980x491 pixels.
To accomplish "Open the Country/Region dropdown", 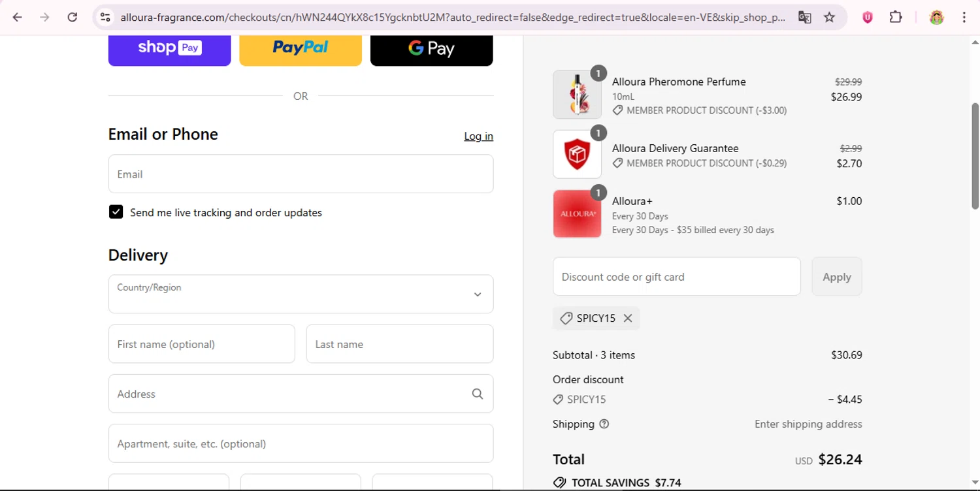I will 301,294.
